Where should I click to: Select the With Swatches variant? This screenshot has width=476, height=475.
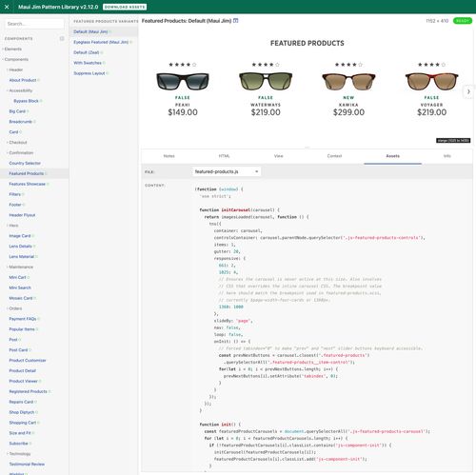[x=88, y=63]
